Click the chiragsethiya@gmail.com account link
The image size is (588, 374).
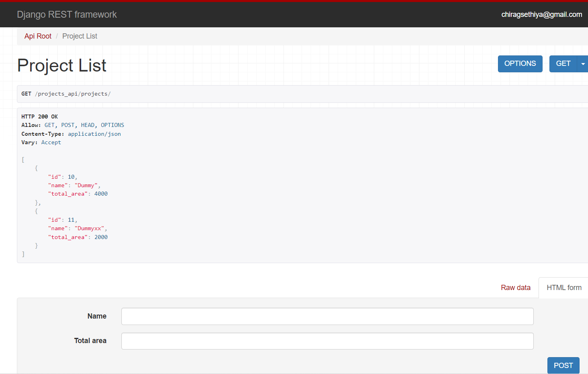tap(541, 14)
